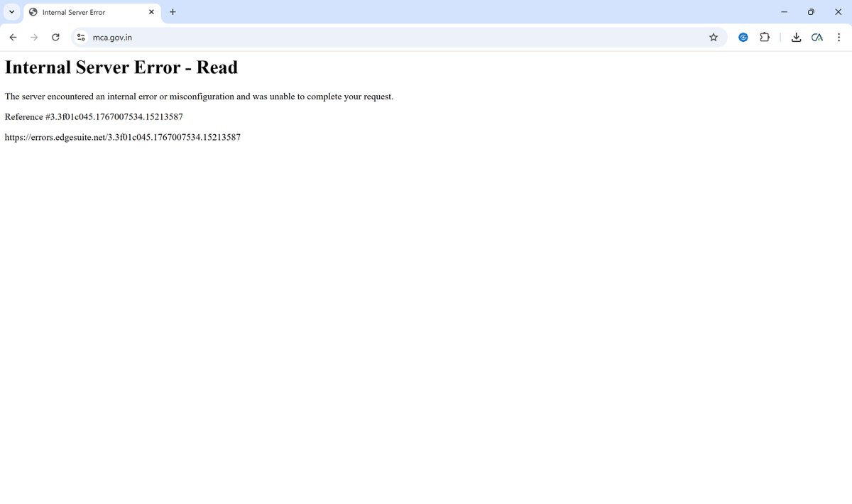Viewport: 852px width, 504px height.
Task: Expand the tab search dropdown arrow
Action: click(x=11, y=12)
